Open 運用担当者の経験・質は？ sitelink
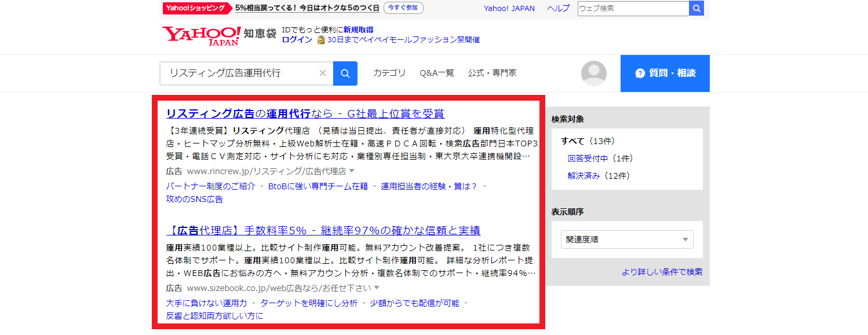This screenshot has height=335, width=868. [429, 186]
